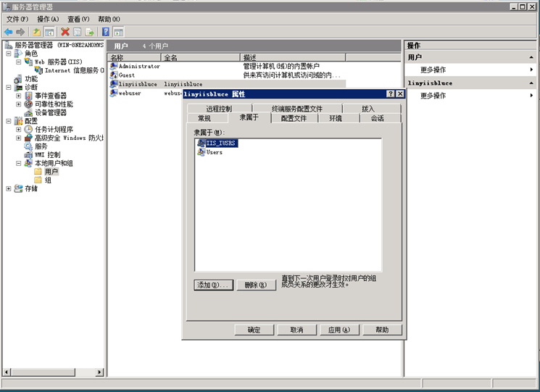Viewport: 540px width, 392px height.
Task: Open the 查看(V) menu
Action: coord(78,19)
